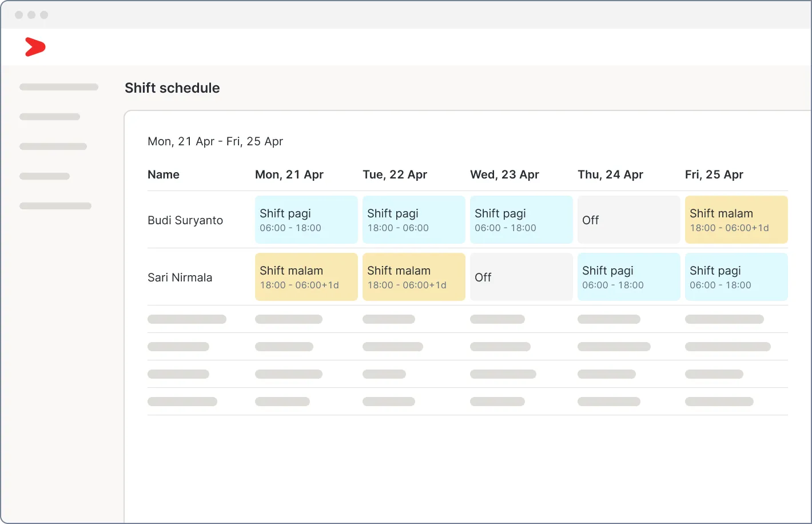
Task: Select Budi Suryanto's Tuesday Shift pagi card
Action: pyautogui.click(x=414, y=220)
